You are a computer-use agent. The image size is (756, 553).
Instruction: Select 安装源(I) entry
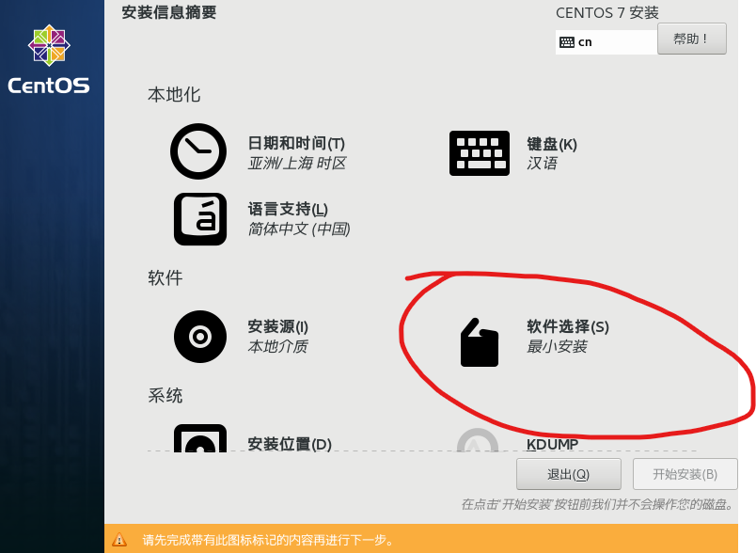(x=277, y=327)
